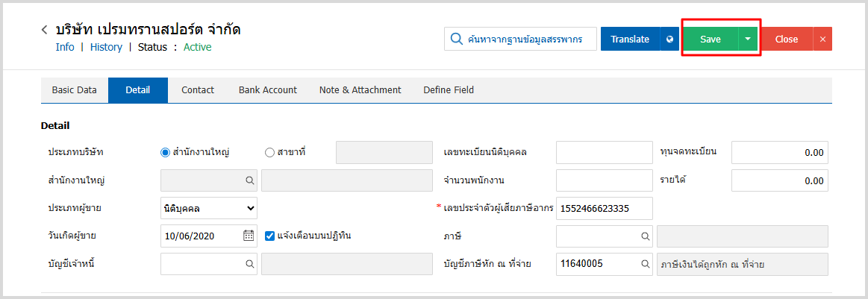The image size is (868, 299).
Task: Select the สำนักงานใหญ่ radio button
Action: click(166, 152)
